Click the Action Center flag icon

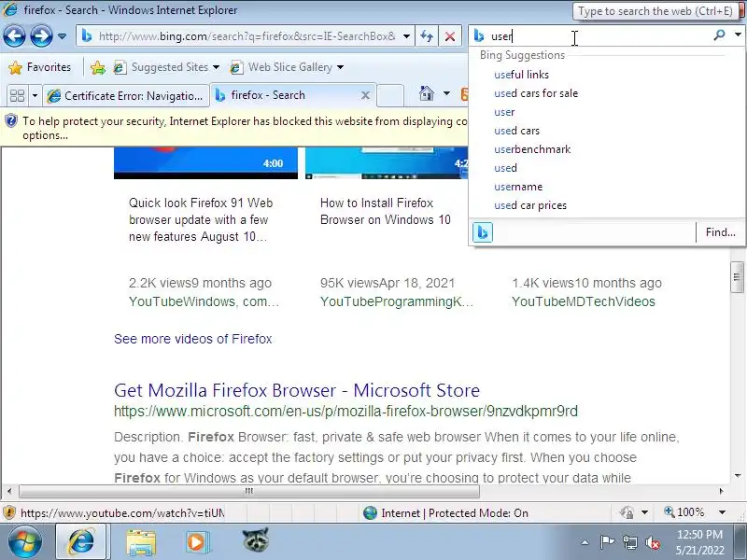click(x=607, y=542)
